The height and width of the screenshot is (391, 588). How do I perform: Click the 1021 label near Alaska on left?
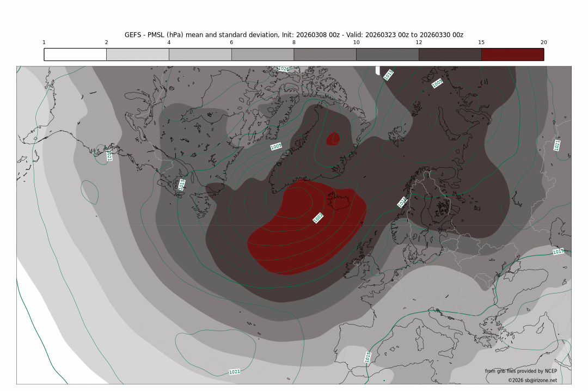click(109, 156)
